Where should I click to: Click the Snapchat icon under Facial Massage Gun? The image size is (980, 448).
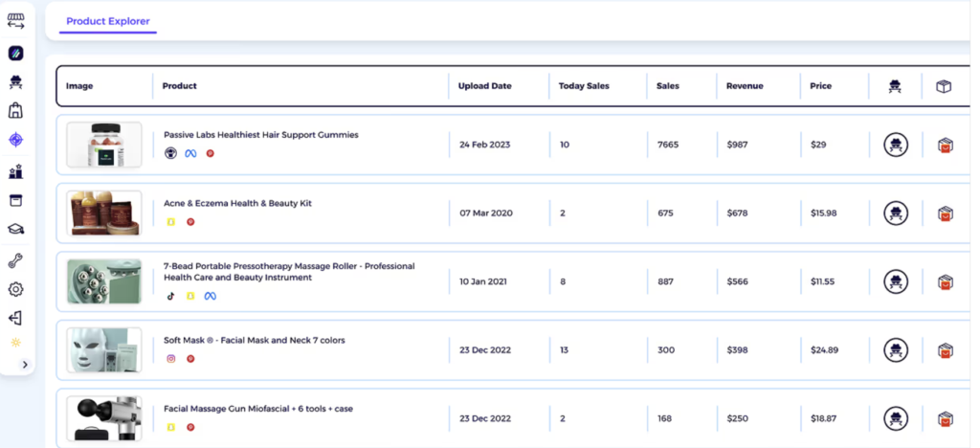pyautogui.click(x=170, y=427)
